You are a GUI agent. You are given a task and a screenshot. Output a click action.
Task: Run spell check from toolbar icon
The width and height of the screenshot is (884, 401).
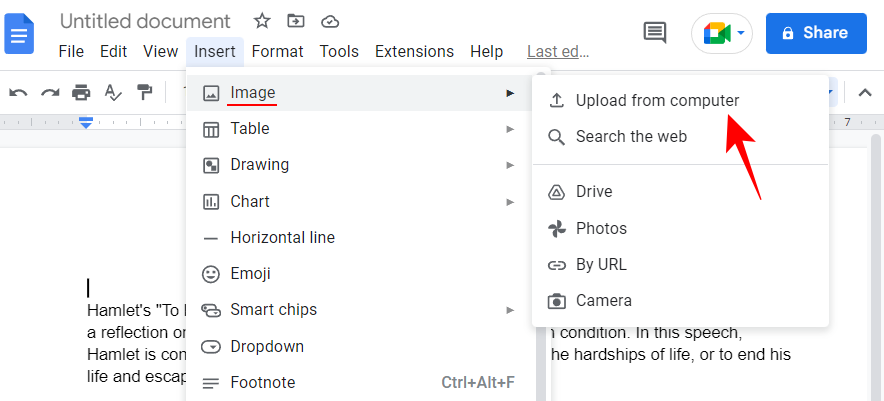(113, 92)
